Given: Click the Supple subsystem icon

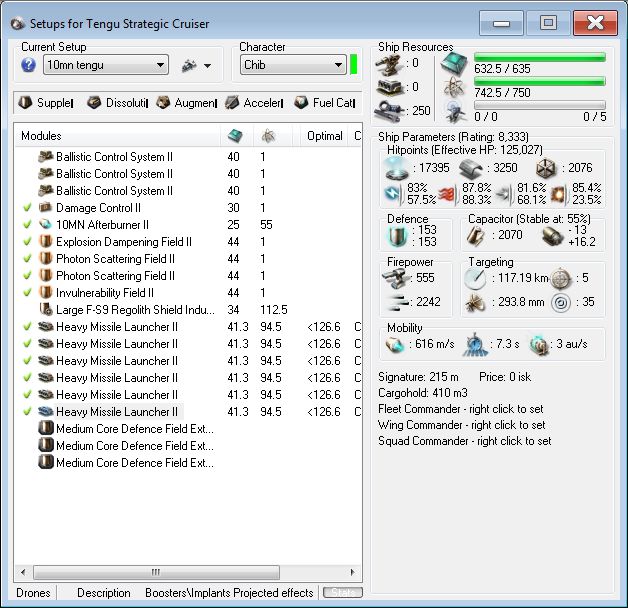Looking at the screenshot, I should (25, 103).
